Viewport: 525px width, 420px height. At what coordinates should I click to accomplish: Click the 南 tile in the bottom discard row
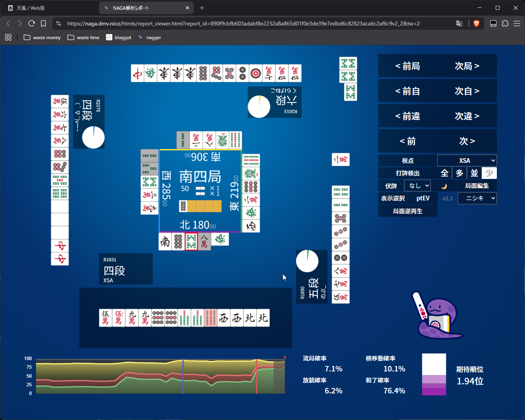coord(165,242)
